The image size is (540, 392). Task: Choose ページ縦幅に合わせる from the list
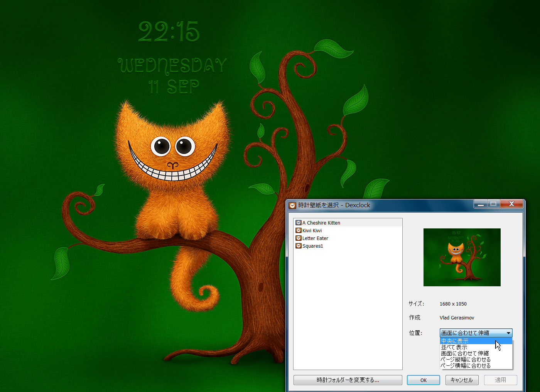476,360
